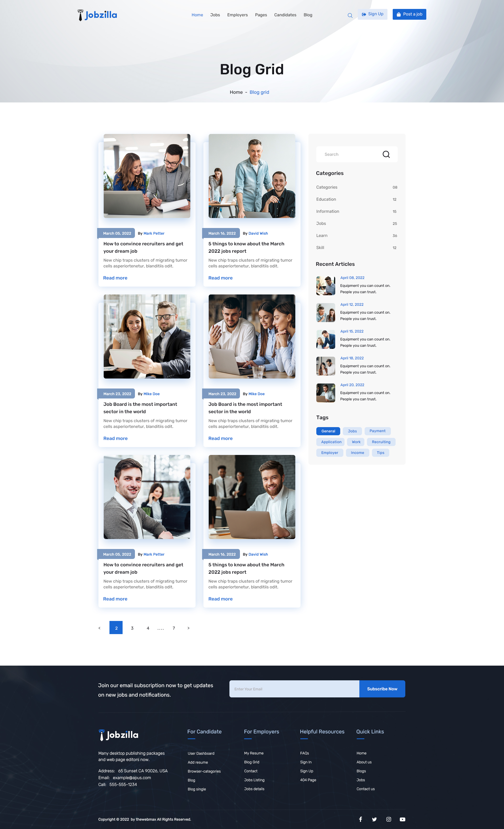
Task: Click the Jobzilla logo in footer
Action: click(x=118, y=735)
